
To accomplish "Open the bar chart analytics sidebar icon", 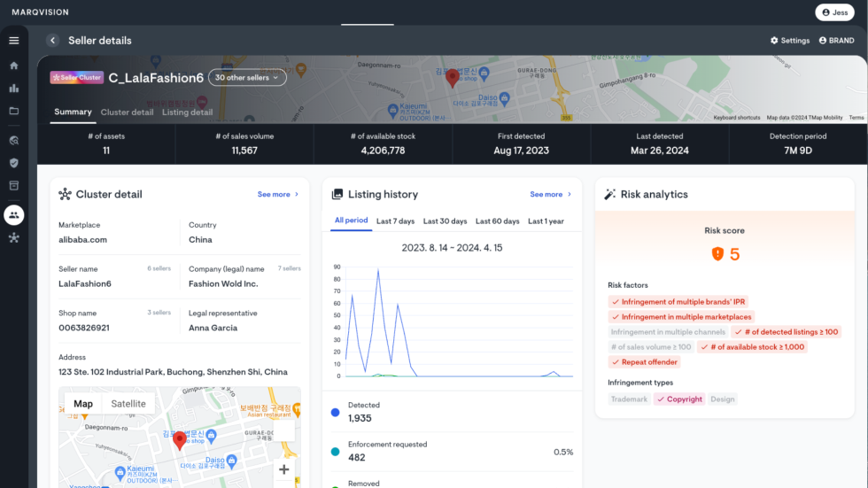I will pos(13,89).
